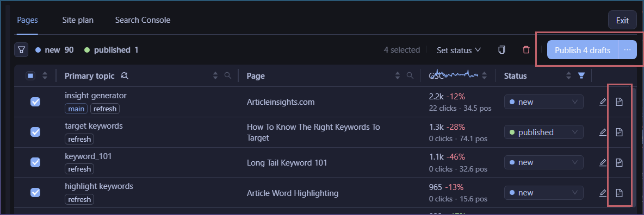Search within the Page column
The height and width of the screenshot is (215, 644).
click(x=410, y=75)
